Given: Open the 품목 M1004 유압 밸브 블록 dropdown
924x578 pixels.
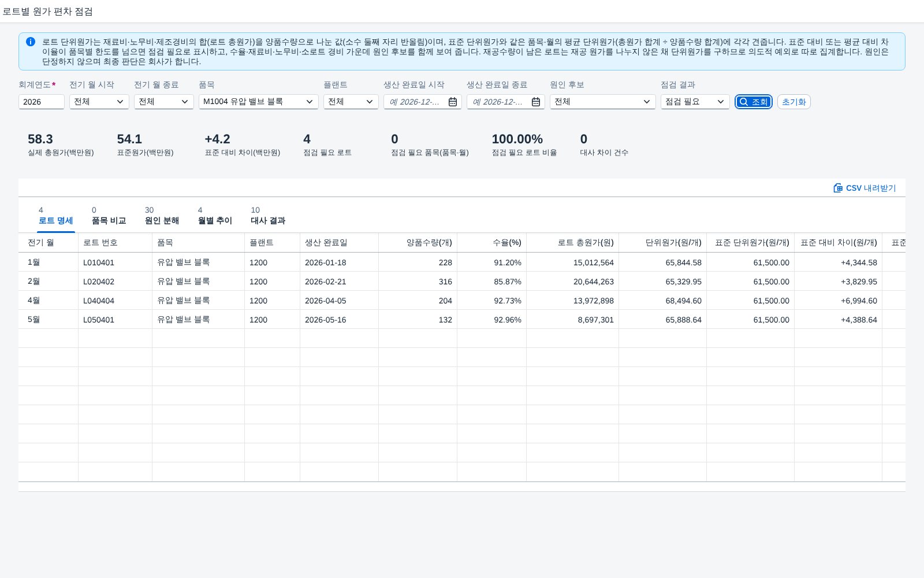Looking at the screenshot, I should tap(259, 102).
